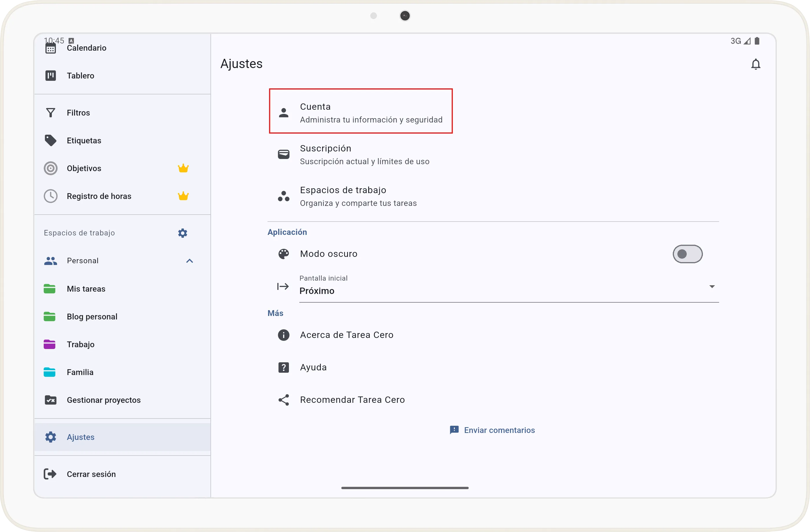Click the Objetivos target icon
This screenshot has height=532, width=810.
(51, 168)
